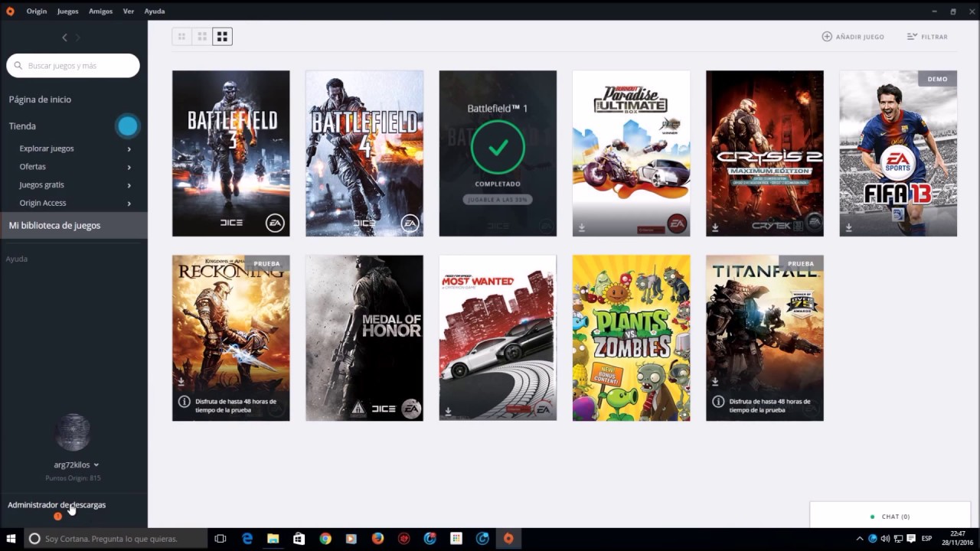Screen dimensions: 980x551
Task: Open the Filtrar panel
Action: (x=927, y=37)
